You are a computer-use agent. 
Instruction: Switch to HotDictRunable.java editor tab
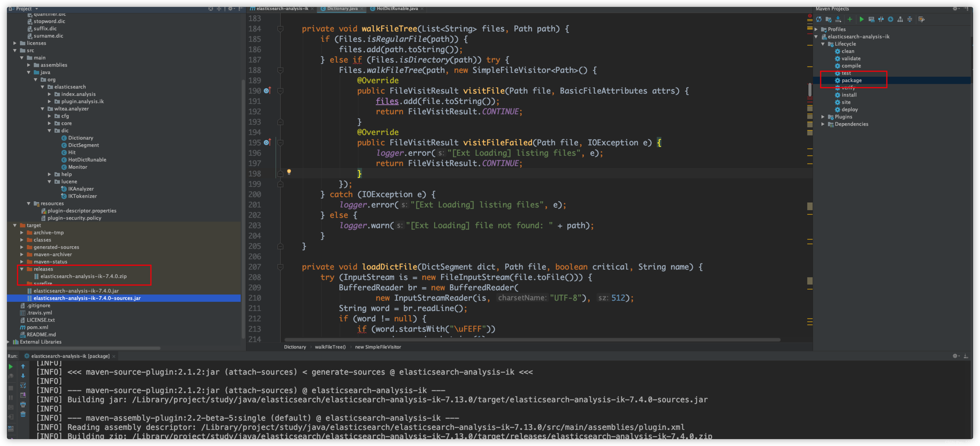point(397,8)
